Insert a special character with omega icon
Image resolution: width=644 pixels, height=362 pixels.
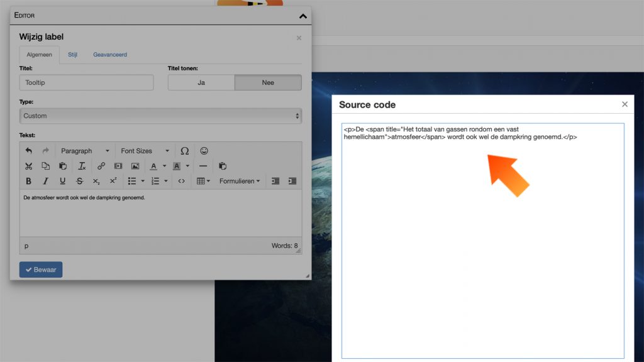[185, 151]
